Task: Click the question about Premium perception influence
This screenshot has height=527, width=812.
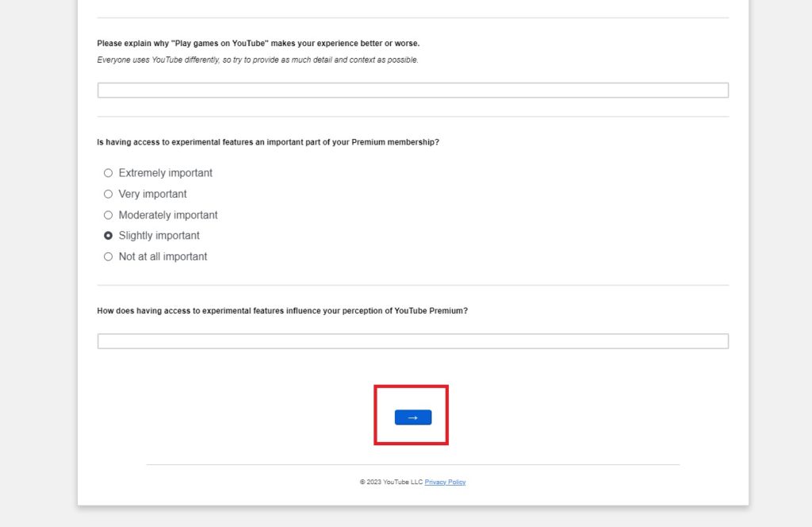Action: 282,310
